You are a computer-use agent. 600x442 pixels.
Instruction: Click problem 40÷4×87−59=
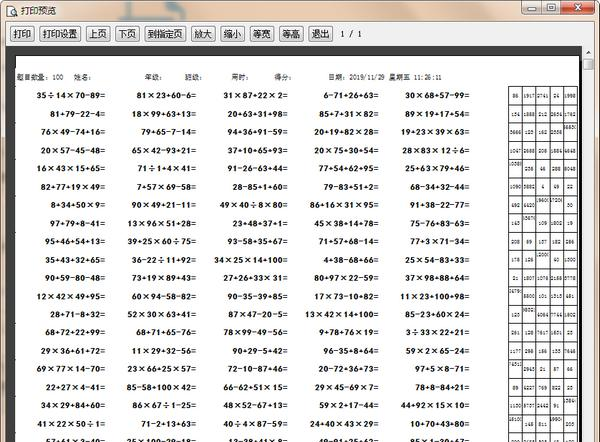point(256,424)
